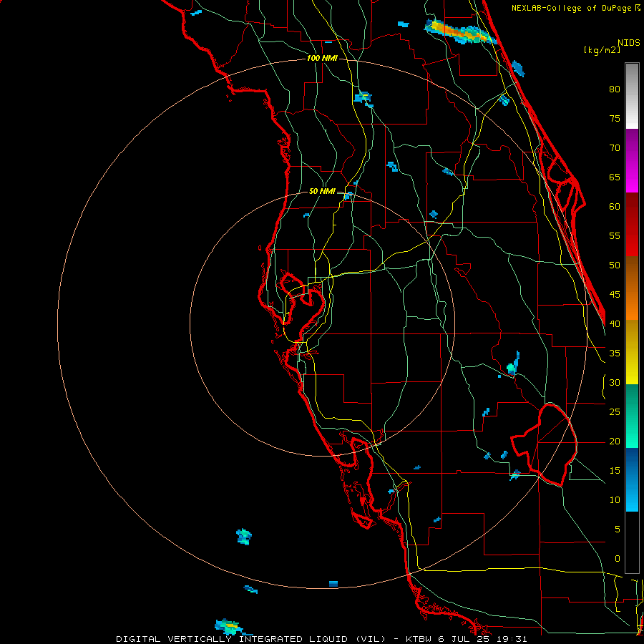Viewport: 644px width, 644px height.
Task: Click the legend value 0
Action: 617,559
